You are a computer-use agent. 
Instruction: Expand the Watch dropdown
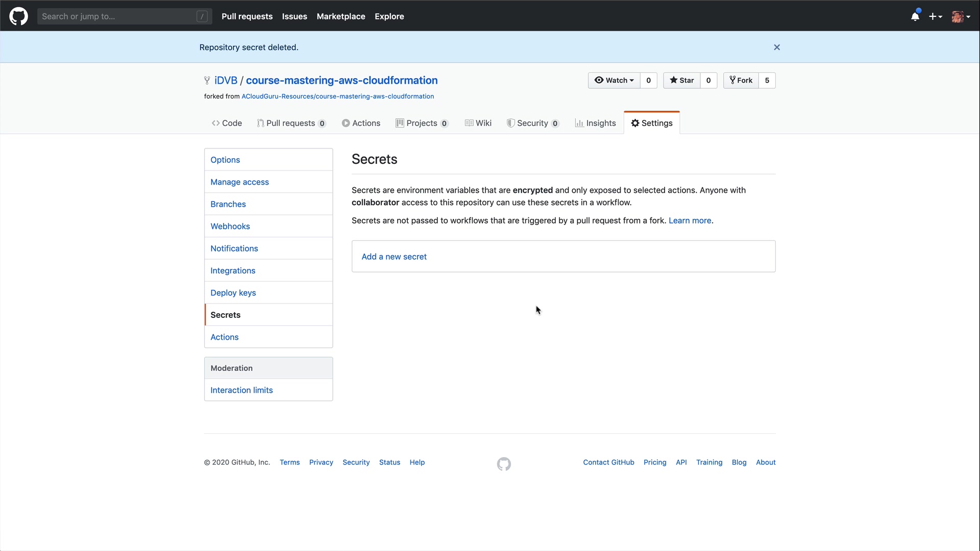click(x=614, y=80)
